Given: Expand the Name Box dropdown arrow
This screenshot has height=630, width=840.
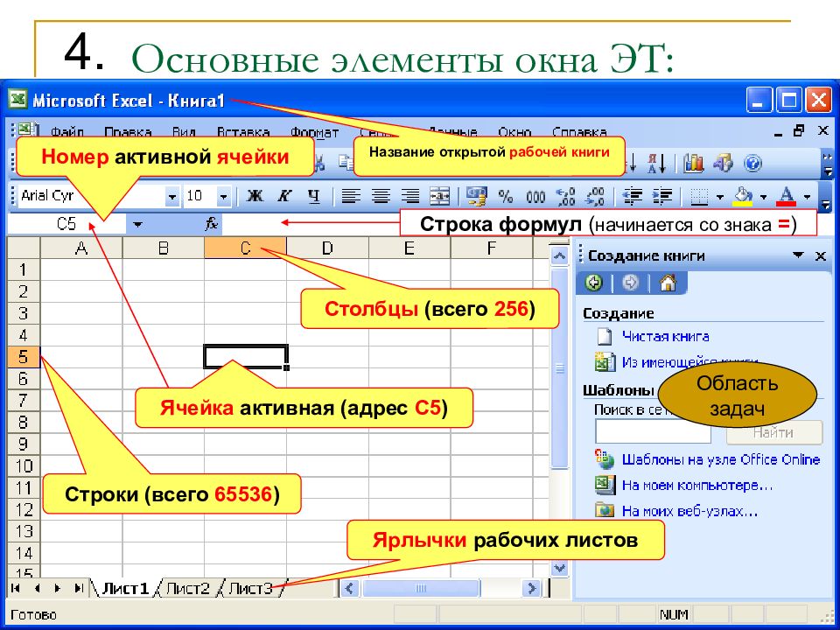Looking at the screenshot, I should pyautogui.click(x=137, y=224).
